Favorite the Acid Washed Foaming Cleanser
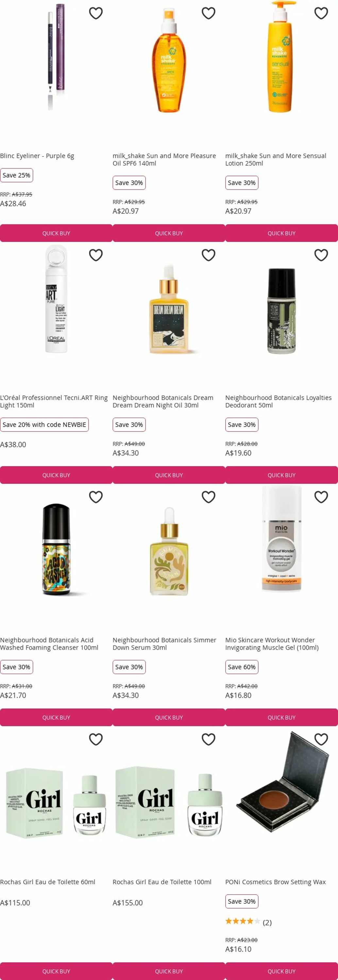Viewport: 338px width, 980px height. (96, 497)
